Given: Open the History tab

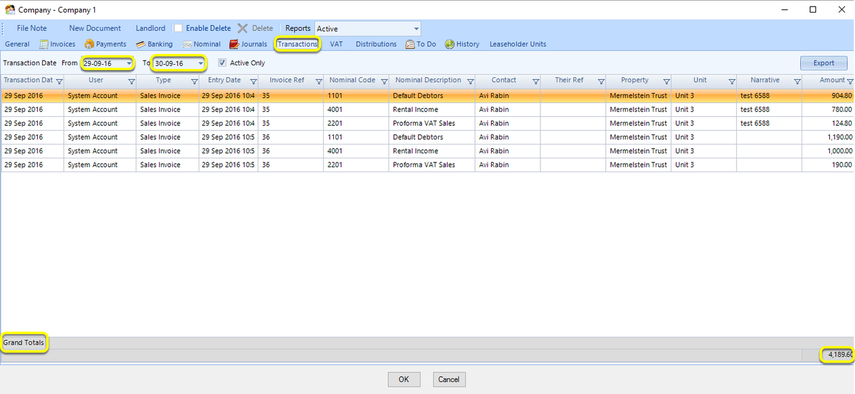Looking at the screenshot, I should [x=462, y=44].
